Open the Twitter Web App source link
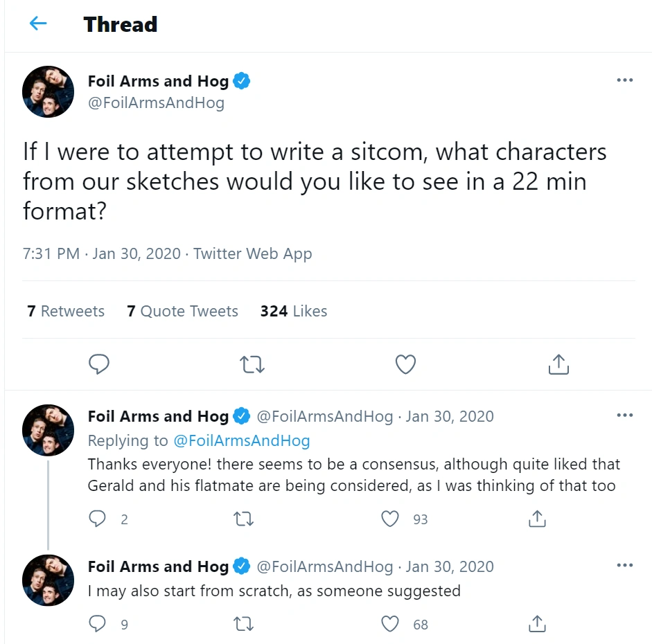652x644 pixels. point(253,253)
